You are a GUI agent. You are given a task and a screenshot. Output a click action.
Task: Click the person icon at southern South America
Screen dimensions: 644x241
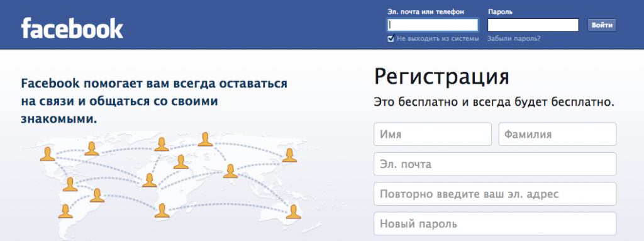[x=65, y=211]
